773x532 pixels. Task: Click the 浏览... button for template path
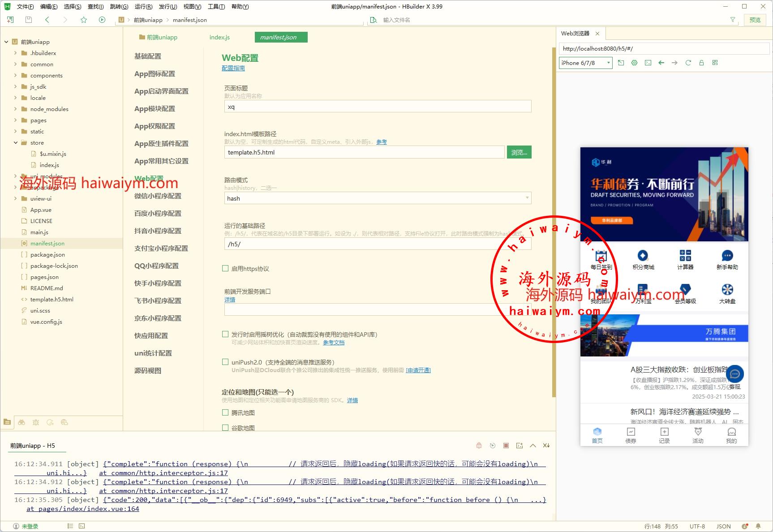tap(519, 152)
